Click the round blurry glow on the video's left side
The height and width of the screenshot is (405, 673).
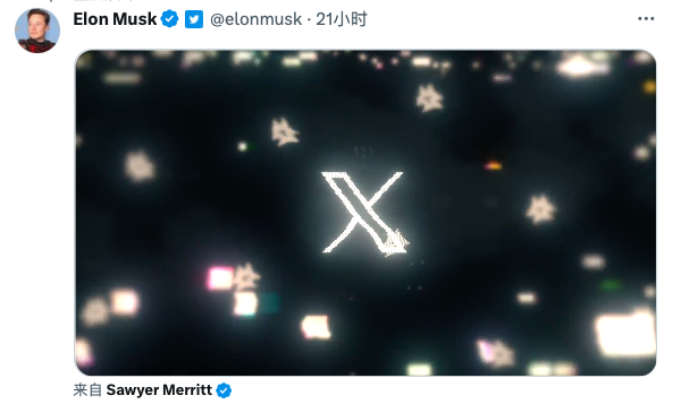[139, 166]
